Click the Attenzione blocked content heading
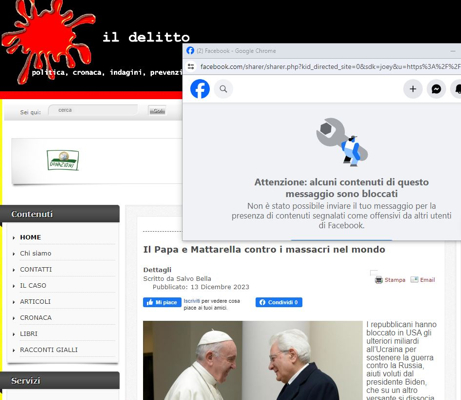The width and height of the screenshot is (461, 400). click(341, 188)
